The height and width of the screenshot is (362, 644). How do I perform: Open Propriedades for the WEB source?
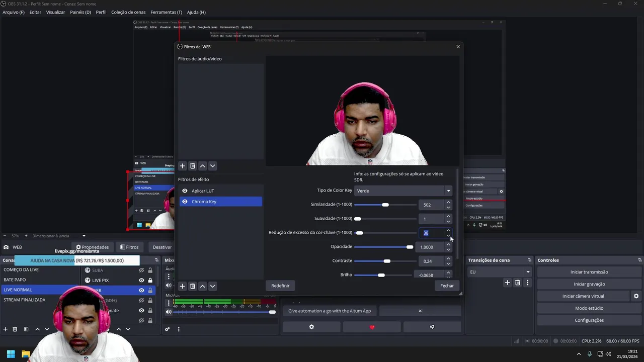pos(92,247)
